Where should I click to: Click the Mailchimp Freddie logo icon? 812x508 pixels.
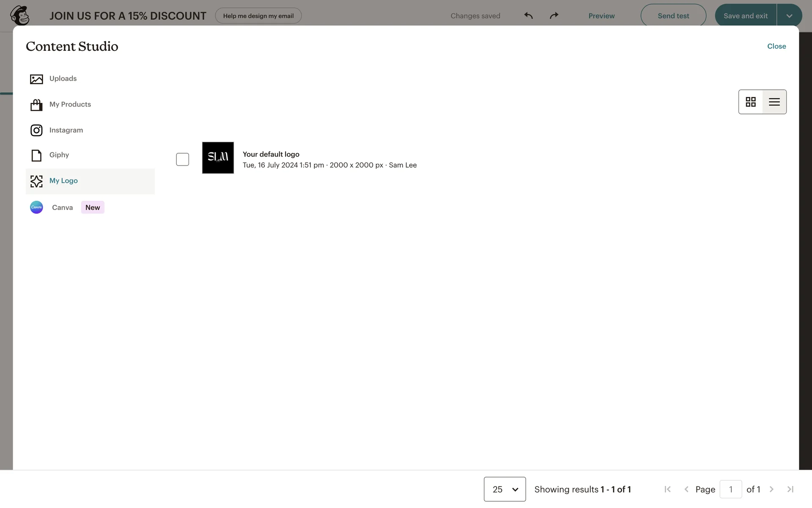point(20,16)
